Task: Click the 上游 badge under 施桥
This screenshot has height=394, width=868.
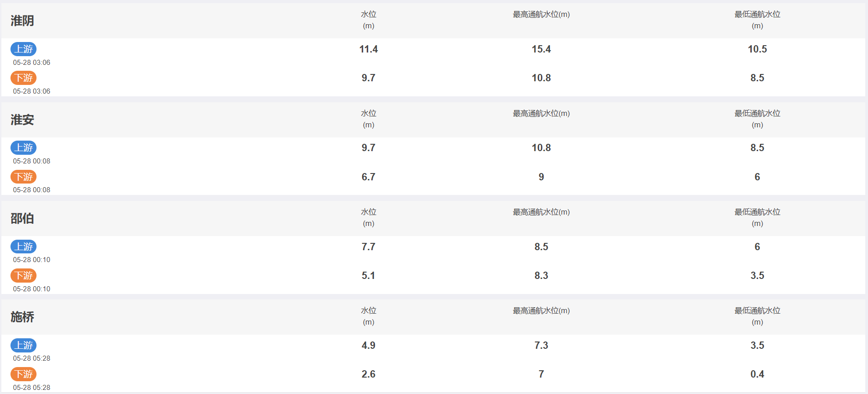Action: coord(24,345)
